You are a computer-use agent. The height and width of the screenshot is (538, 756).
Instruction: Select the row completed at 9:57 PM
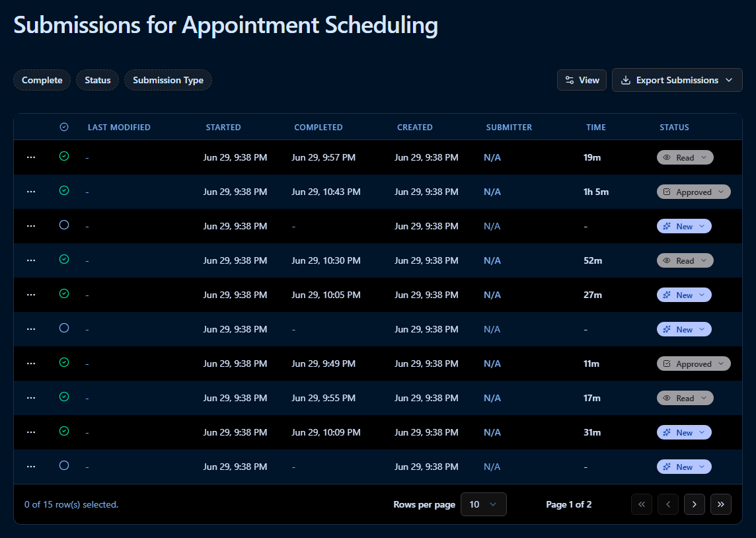coord(64,156)
